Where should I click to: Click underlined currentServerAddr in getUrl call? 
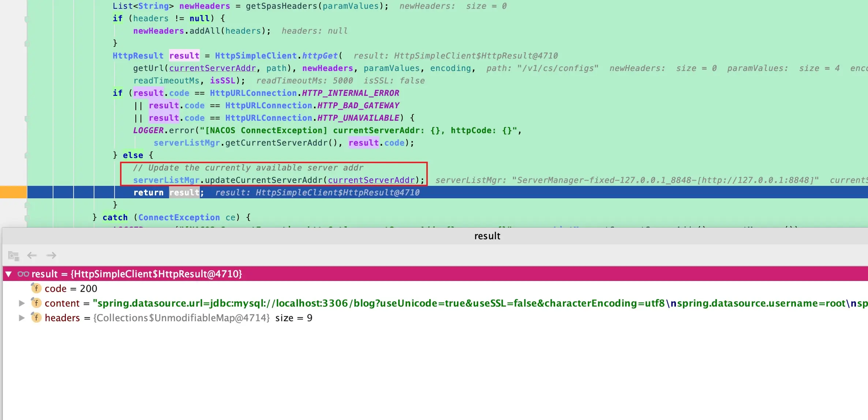tap(212, 68)
